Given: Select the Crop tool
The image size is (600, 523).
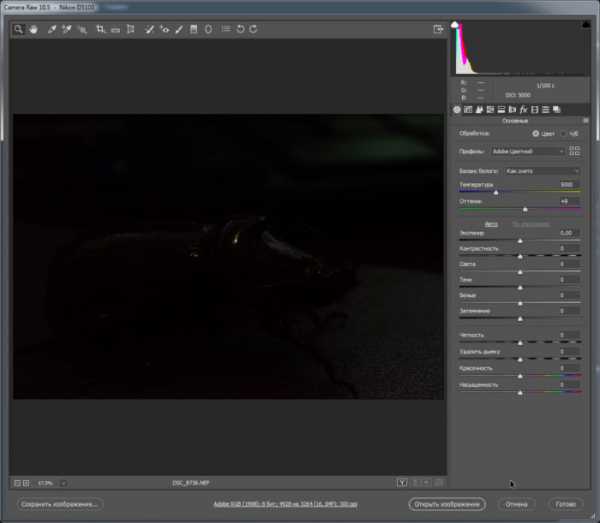Looking at the screenshot, I should [x=101, y=30].
